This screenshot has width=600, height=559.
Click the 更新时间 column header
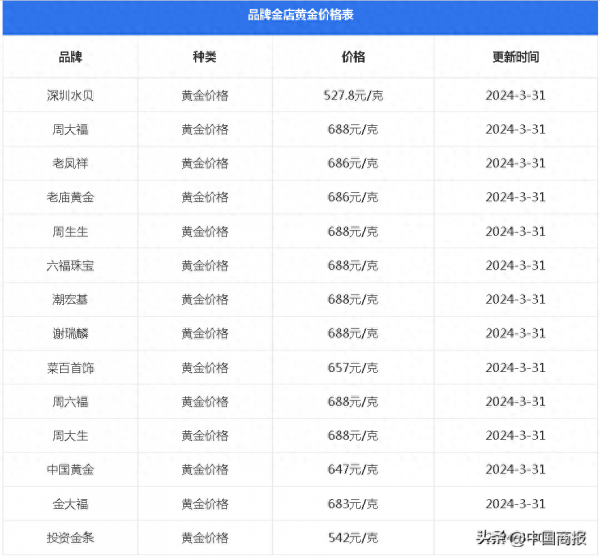515,57
